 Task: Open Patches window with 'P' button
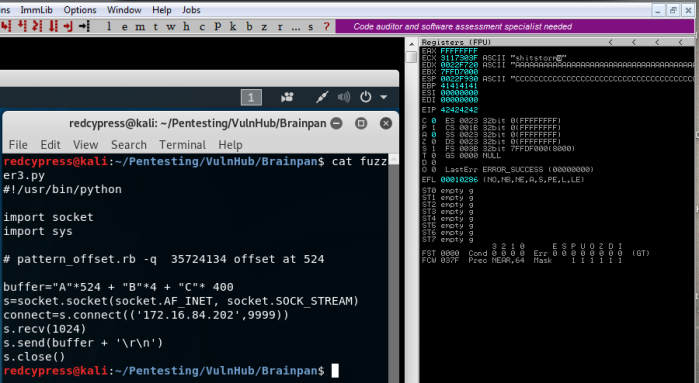tap(218, 26)
